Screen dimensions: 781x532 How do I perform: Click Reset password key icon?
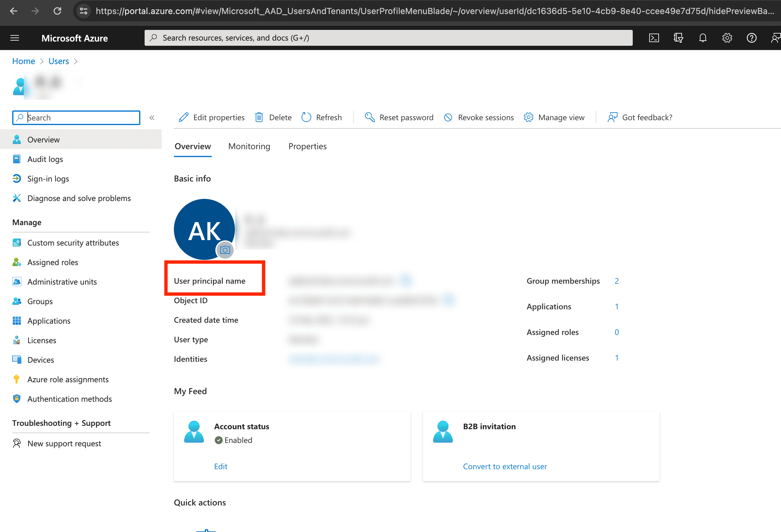click(370, 117)
